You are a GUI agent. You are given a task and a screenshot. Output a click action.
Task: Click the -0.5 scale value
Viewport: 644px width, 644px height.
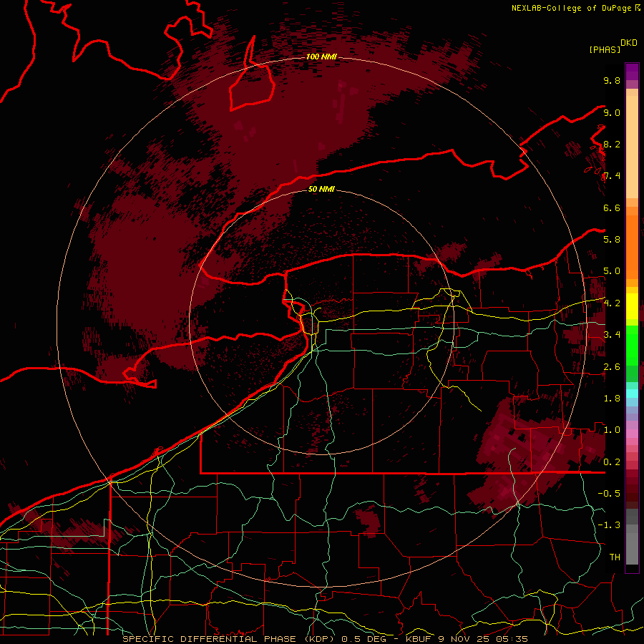click(x=609, y=494)
